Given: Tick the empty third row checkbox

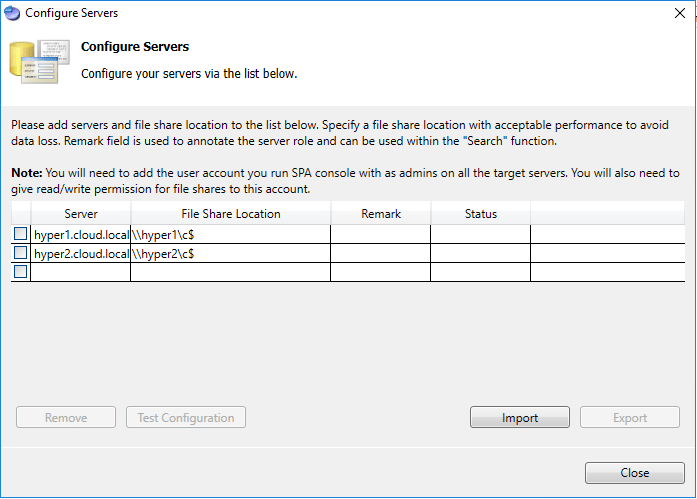Looking at the screenshot, I should click(21, 272).
